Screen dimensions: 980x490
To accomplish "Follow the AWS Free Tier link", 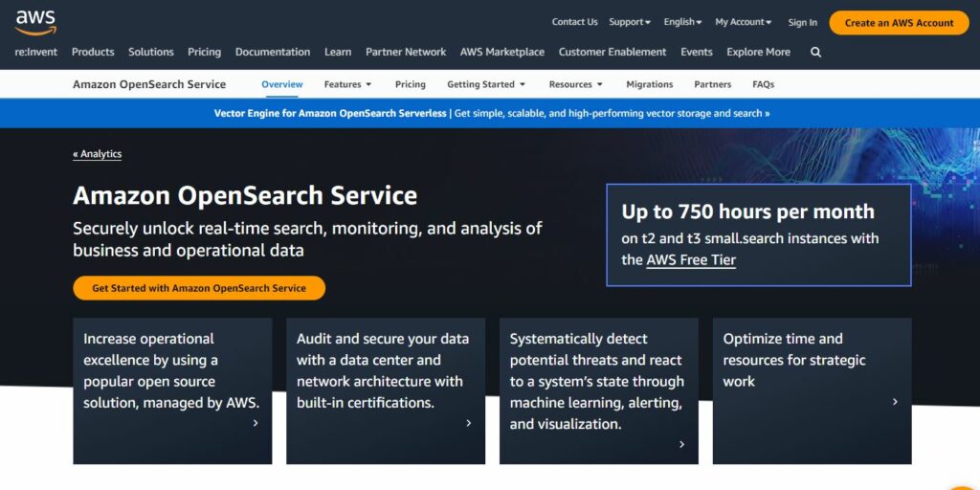I will pyautogui.click(x=691, y=260).
